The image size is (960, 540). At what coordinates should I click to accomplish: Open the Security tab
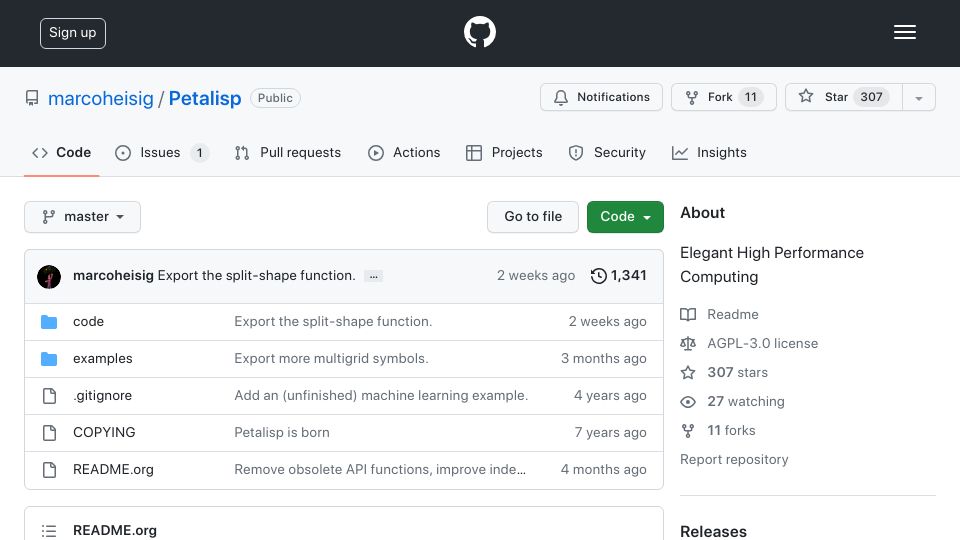(x=607, y=152)
